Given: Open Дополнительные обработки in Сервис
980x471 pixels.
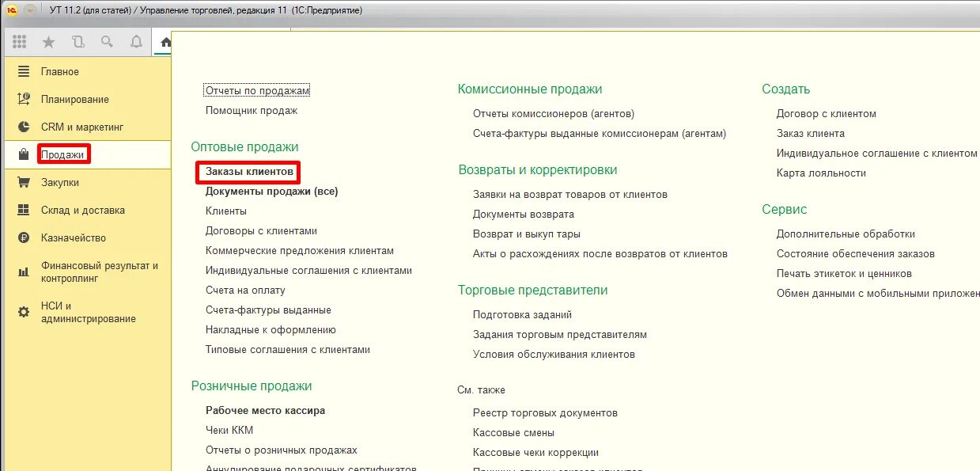Looking at the screenshot, I should [x=846, y=234].
